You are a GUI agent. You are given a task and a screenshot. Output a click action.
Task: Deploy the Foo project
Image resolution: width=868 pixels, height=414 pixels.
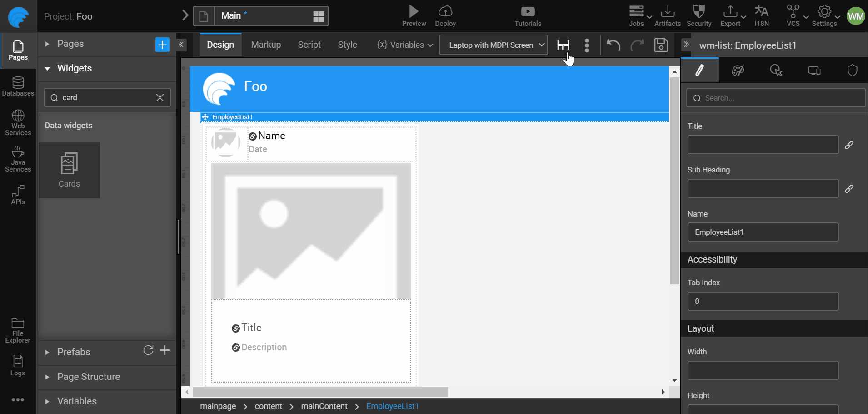(x=445, y=16)
